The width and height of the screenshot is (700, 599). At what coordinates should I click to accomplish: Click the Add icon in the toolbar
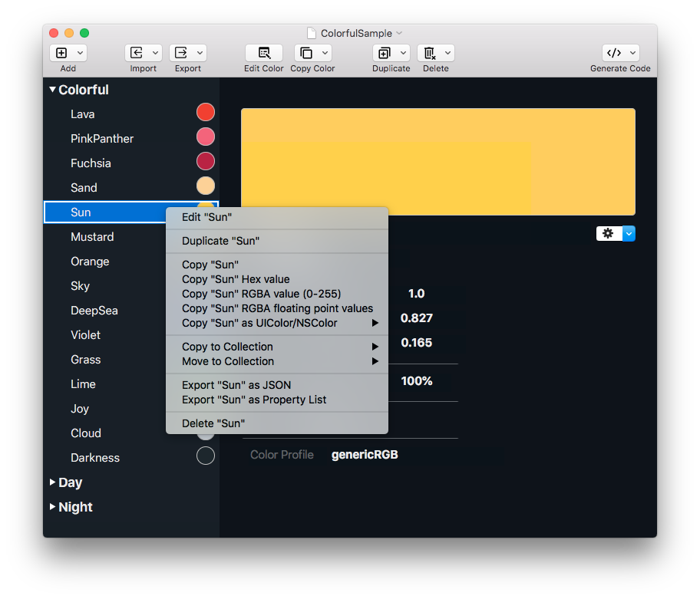[63, 53]
